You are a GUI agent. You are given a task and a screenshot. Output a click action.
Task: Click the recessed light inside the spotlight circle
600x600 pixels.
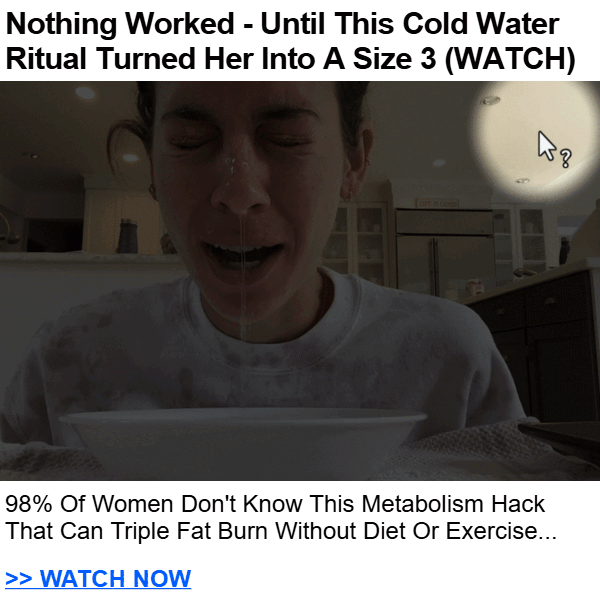[491, 101]
